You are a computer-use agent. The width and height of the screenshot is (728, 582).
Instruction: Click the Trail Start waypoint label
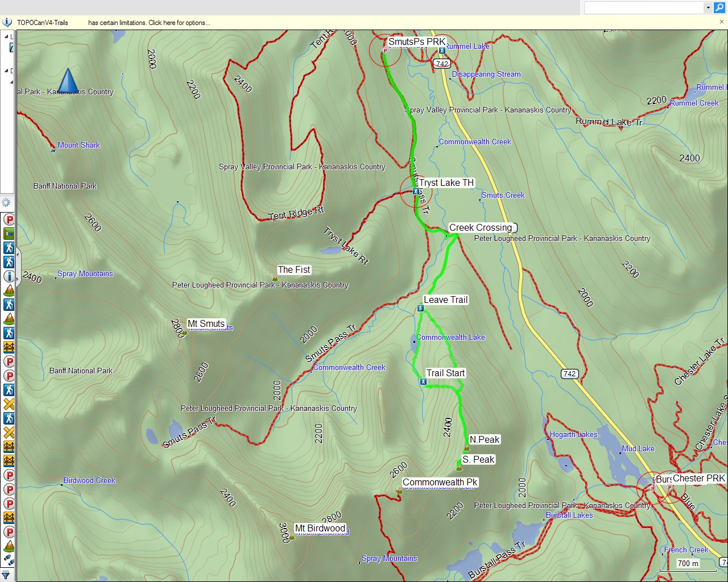tap(445, 373)
